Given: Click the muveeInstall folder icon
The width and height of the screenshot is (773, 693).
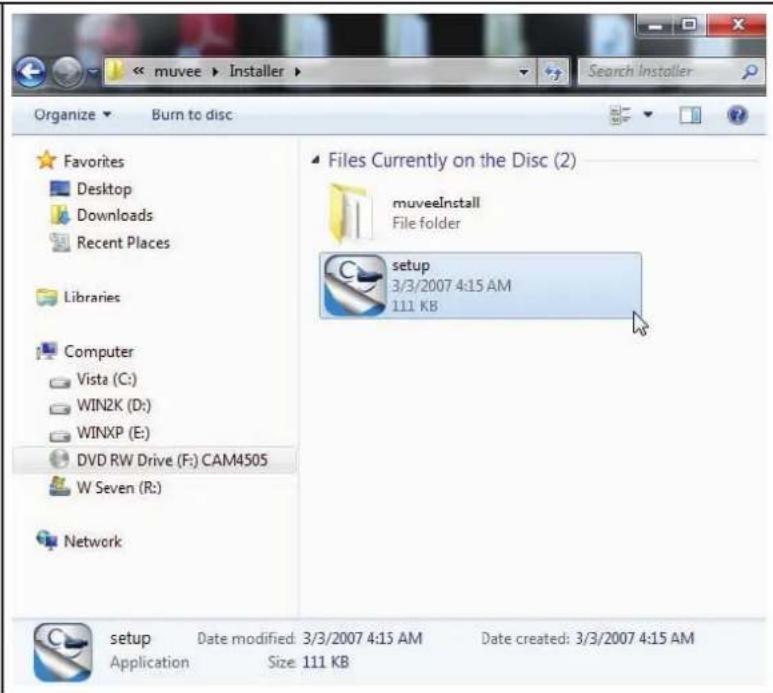Looking at the screenshot, I should point(350,213).
